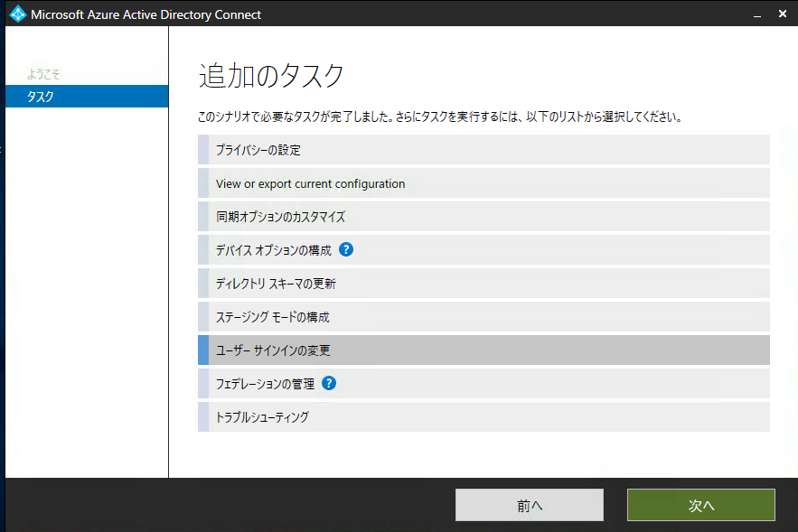Image resolution: width=798 pixels, height=532 pixels.
Task: Click the 追加のタスク heading
Action: click(271, 76)
